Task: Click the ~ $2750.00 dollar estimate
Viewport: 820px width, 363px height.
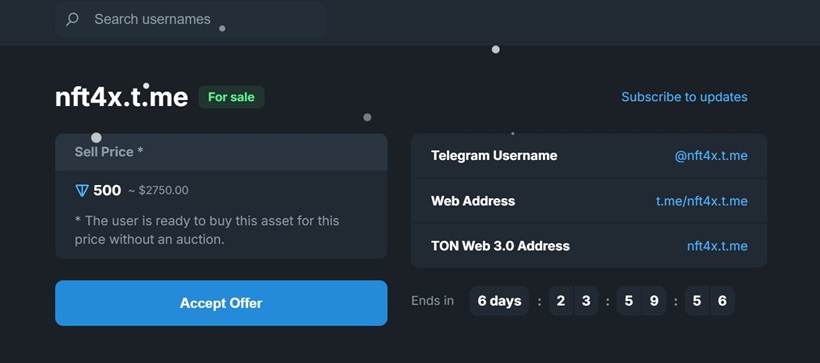Action: [158, 190]
